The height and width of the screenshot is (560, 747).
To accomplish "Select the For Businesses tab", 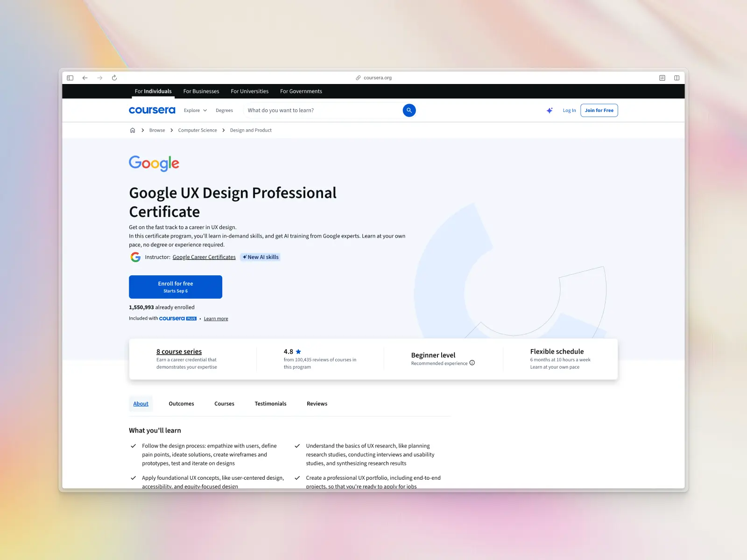I will 201,91.
